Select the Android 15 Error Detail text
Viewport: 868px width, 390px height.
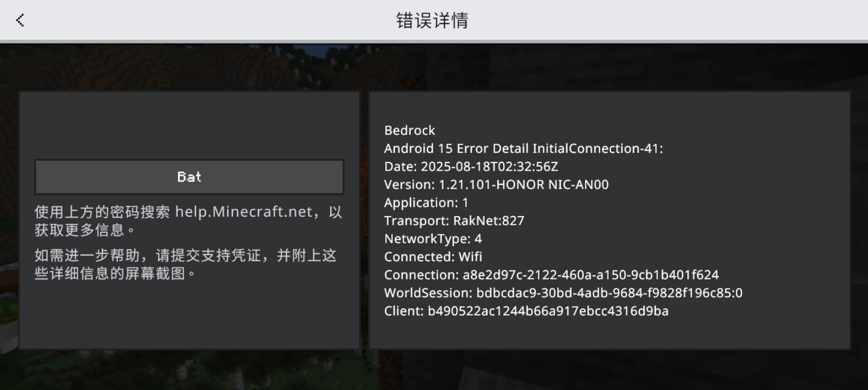point(456,148)
